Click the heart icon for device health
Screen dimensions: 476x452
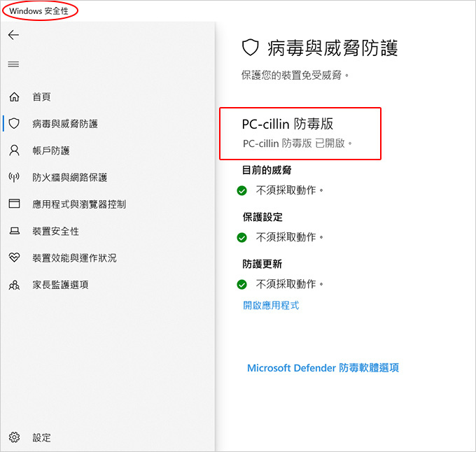click(14, 257)
